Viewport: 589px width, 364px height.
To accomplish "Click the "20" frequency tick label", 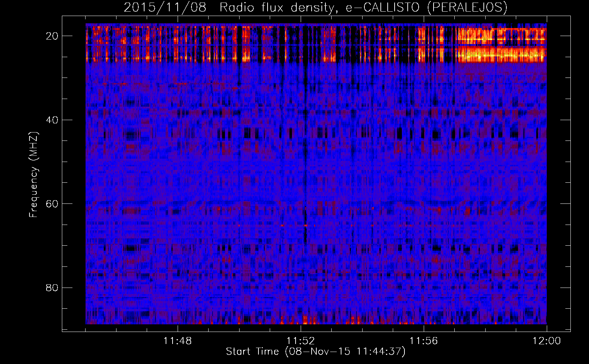I will point(52,36).
